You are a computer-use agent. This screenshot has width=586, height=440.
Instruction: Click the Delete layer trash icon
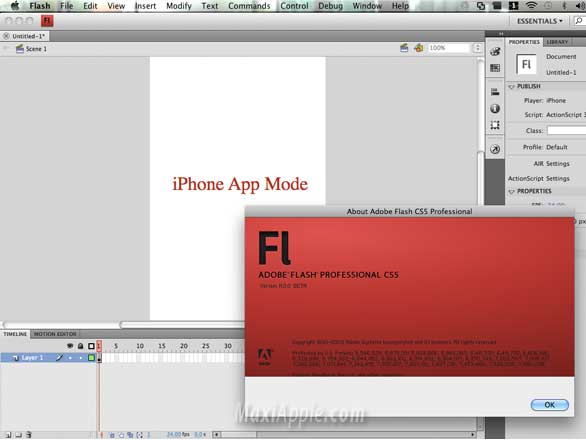pyautogui.click(x=29, y=435)
